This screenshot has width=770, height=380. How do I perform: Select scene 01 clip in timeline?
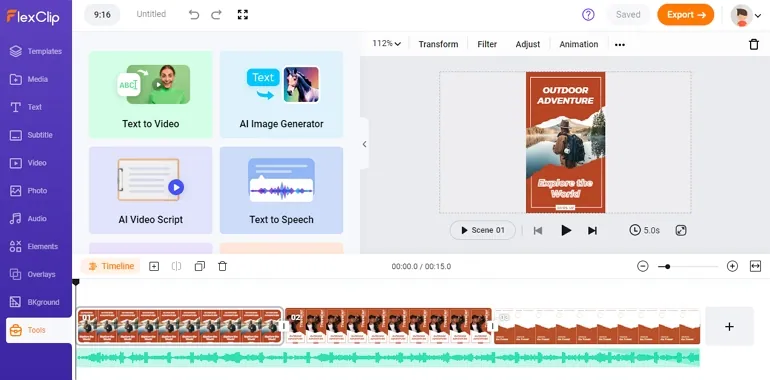click(180, 326)
